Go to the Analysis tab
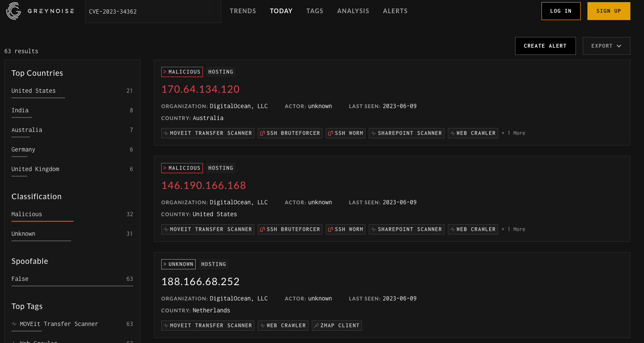Image resolution: width=644 pixels, height=343 pixels. coord(353,11)
